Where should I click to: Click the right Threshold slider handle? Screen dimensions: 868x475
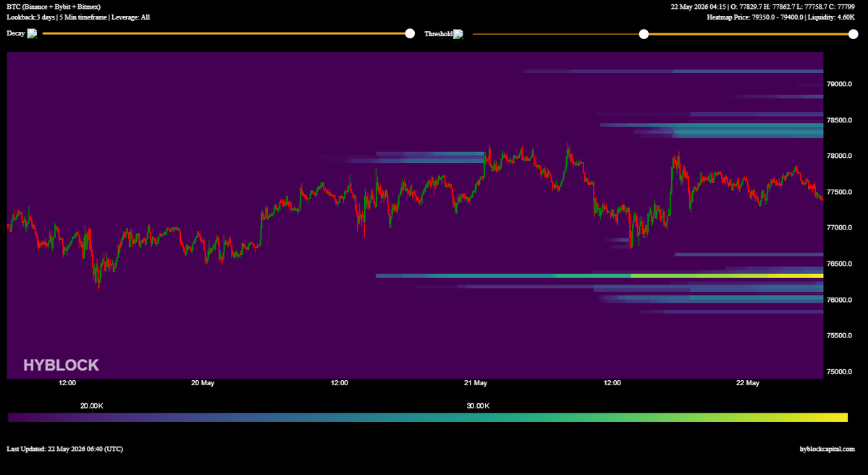click(x=853, y=34)
